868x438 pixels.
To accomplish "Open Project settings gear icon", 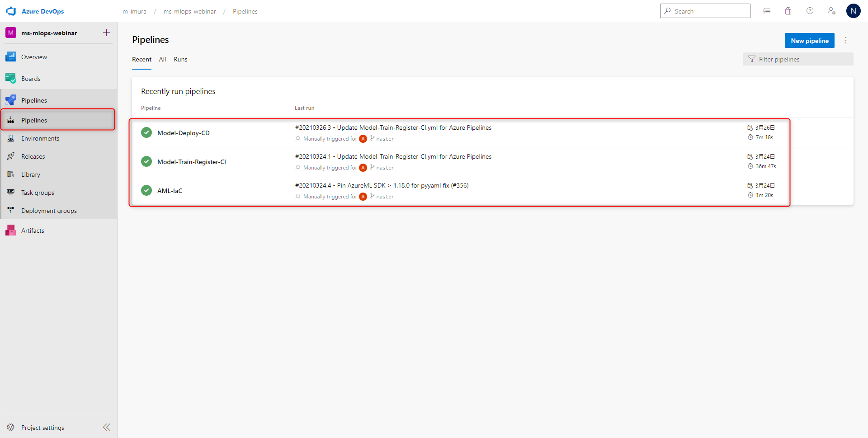I will pos(11,428).
